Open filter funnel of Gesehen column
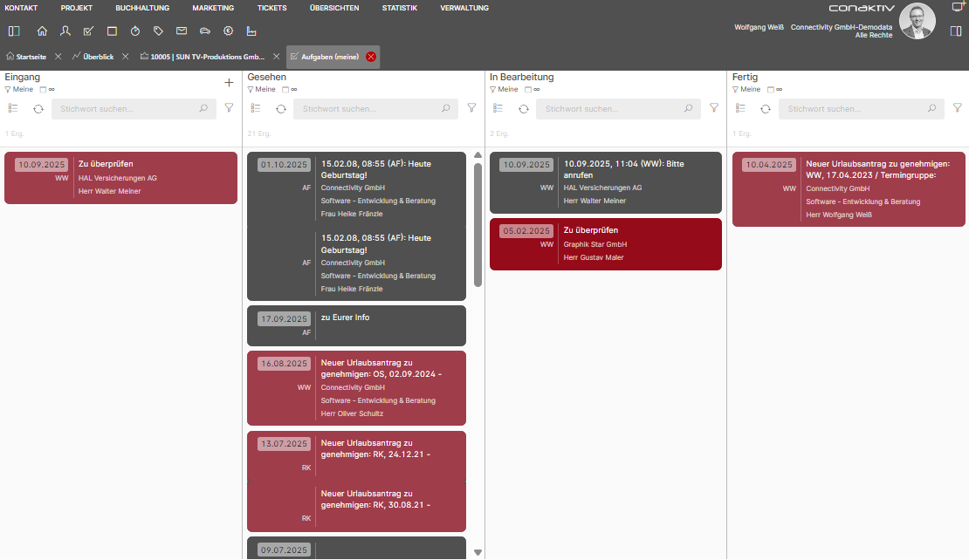This screenshot has height=560, width=969. coord(471,108)
